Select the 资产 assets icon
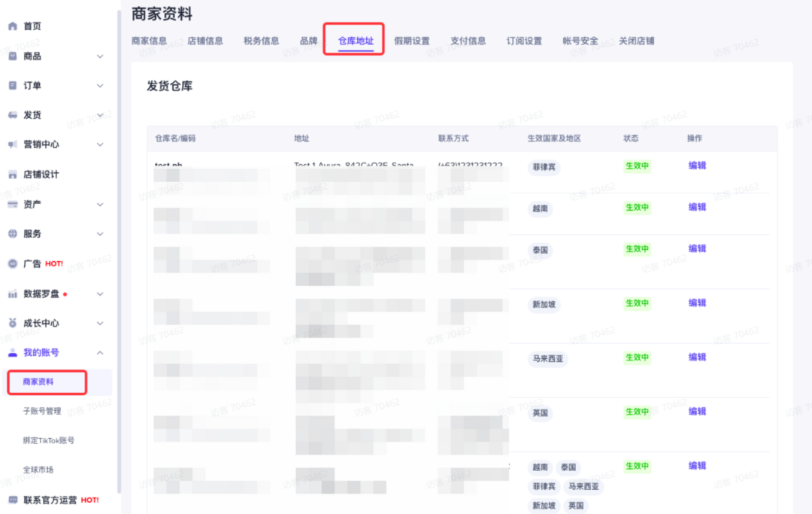Screen dimensions: 812x514 pos(10,204)
